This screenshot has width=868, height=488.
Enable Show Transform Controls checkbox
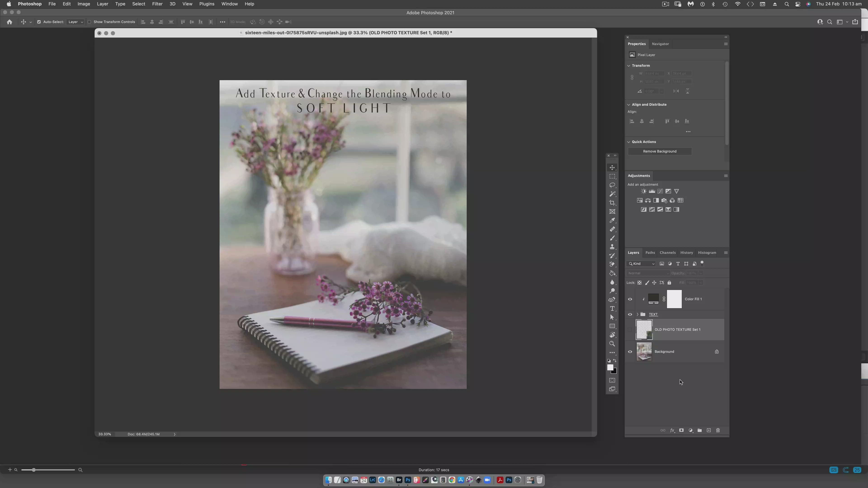89,22
